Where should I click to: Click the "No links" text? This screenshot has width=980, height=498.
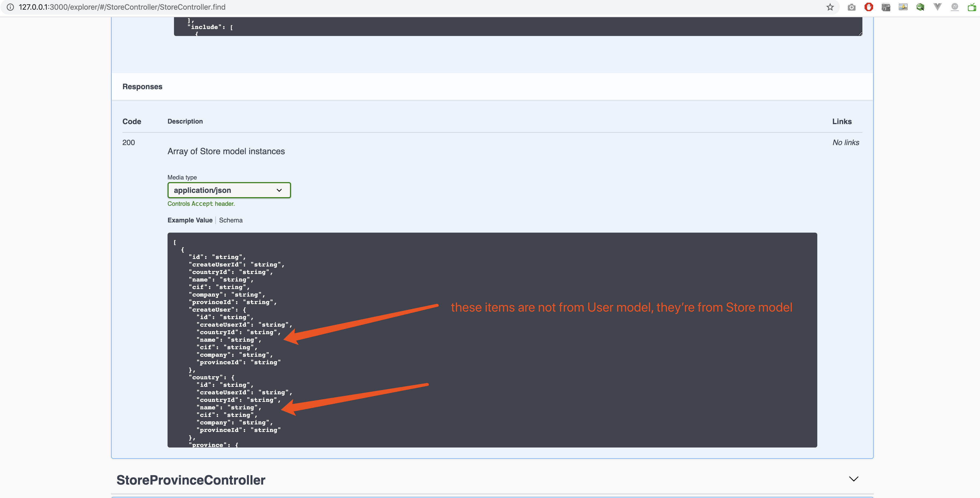click(846, 142)
